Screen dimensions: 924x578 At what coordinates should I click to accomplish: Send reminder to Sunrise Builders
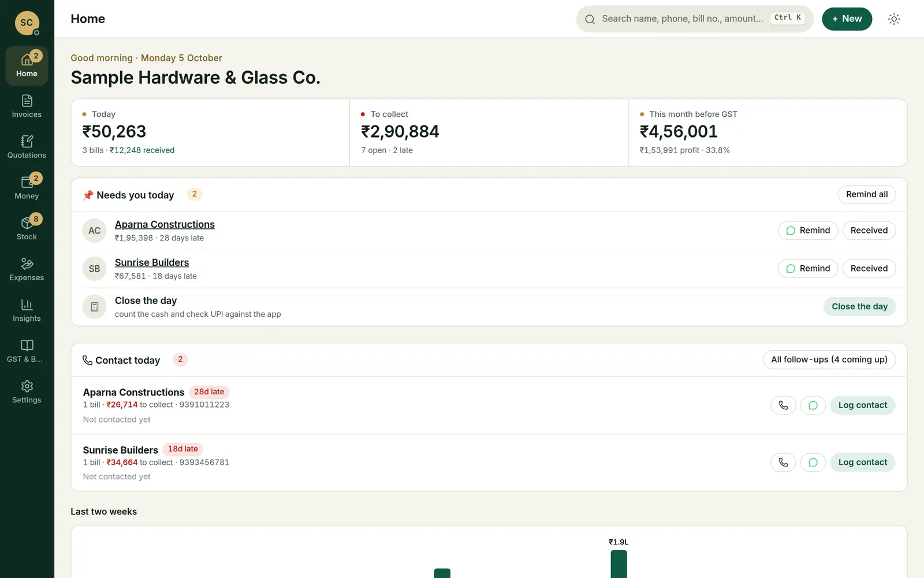pos(807,269)
